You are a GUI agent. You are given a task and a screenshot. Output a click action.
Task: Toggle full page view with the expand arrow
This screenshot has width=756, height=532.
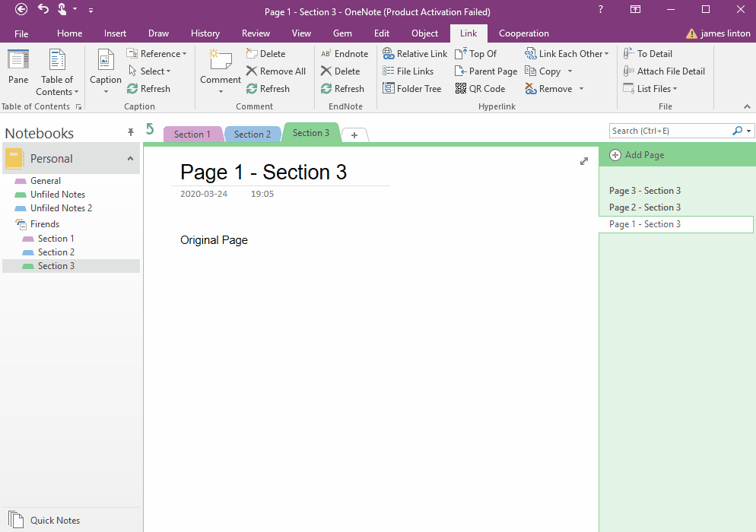tap(584, 161)
